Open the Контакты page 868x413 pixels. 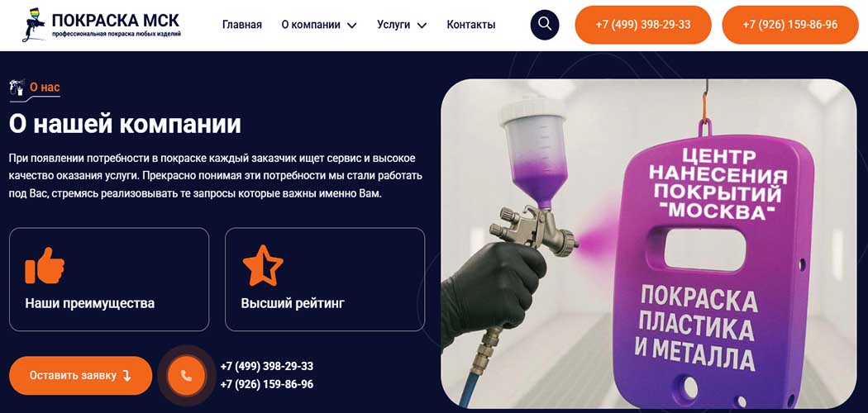pos(471,25)
